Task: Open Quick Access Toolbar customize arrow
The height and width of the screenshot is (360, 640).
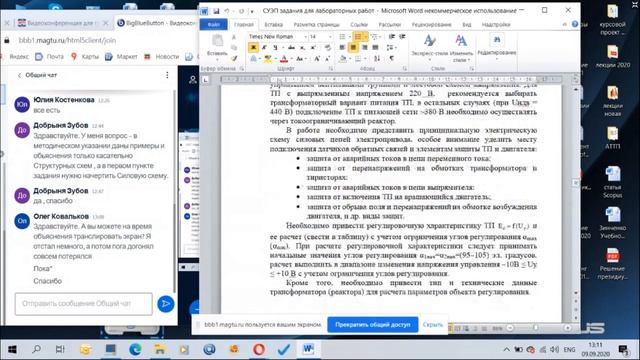Action: pyautogui.click(x=252, y=11)
